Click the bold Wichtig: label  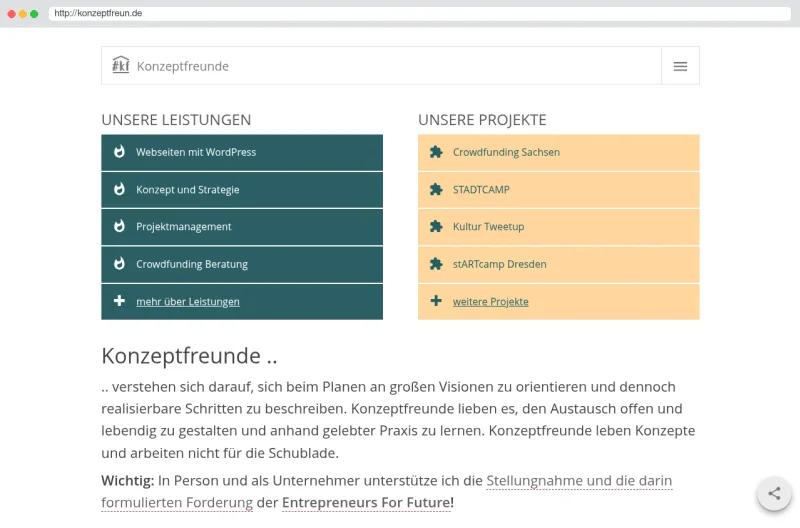tap(128, 481)
